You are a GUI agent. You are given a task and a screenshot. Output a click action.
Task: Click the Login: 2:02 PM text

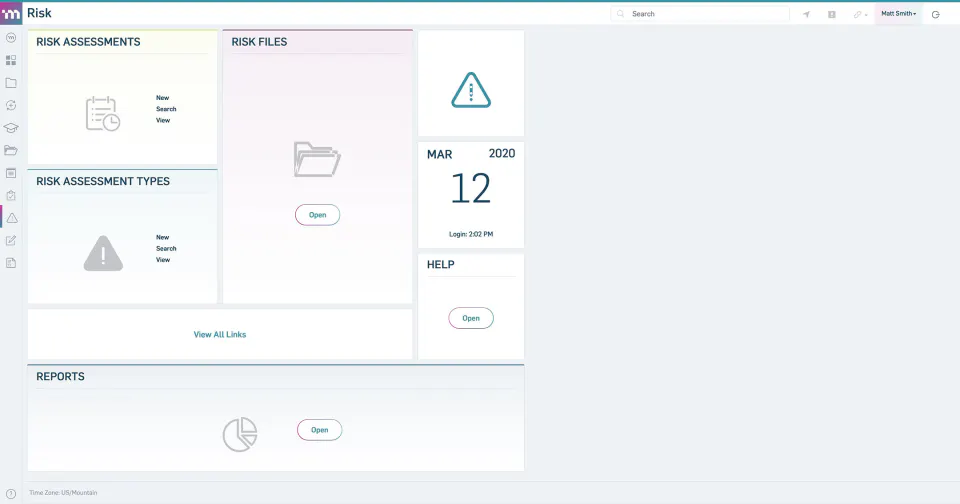[x=471, y=234]
